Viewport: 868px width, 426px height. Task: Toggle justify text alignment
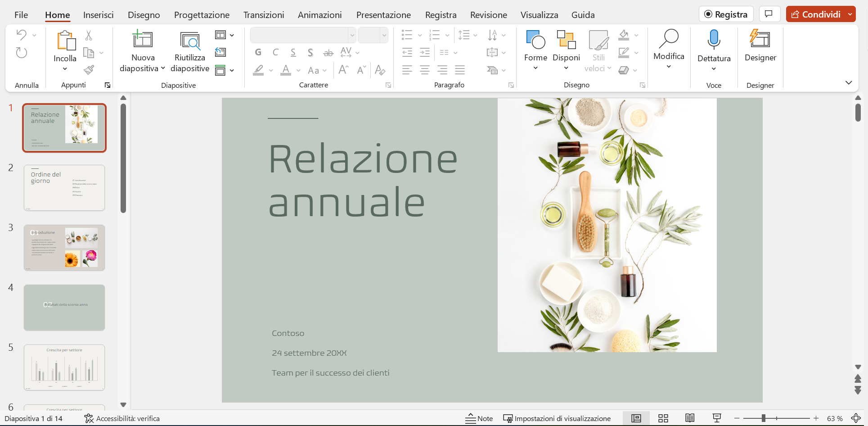tap(460, 70)
